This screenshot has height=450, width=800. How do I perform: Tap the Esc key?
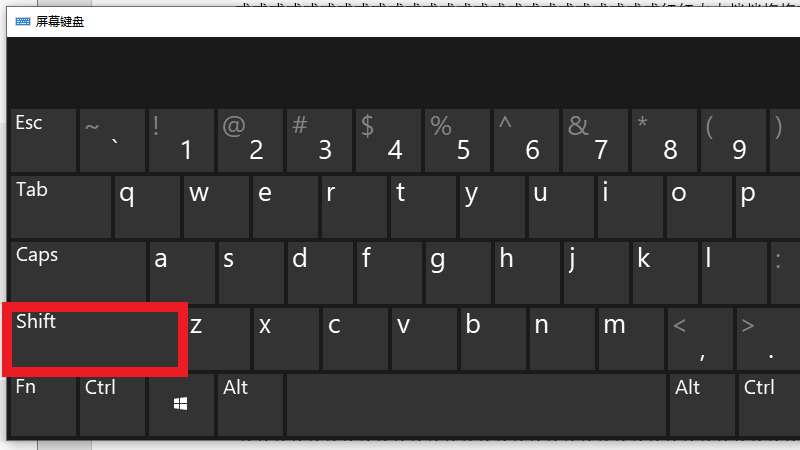coord(43,140)
